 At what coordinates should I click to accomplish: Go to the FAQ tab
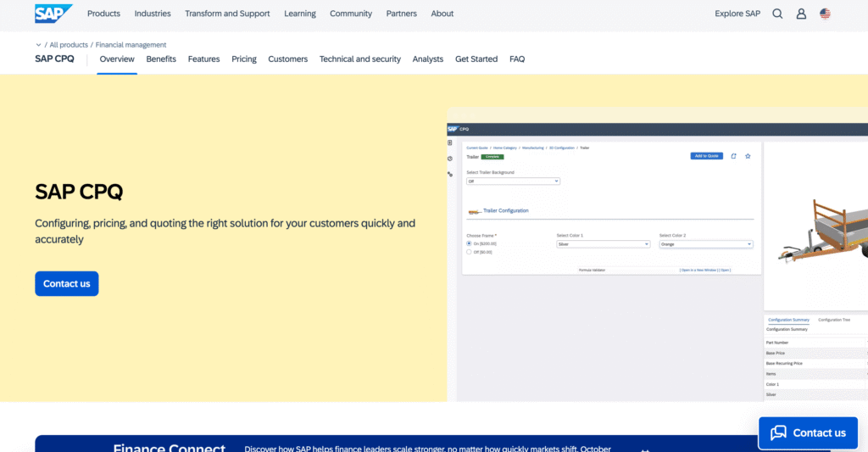(517, 59)
